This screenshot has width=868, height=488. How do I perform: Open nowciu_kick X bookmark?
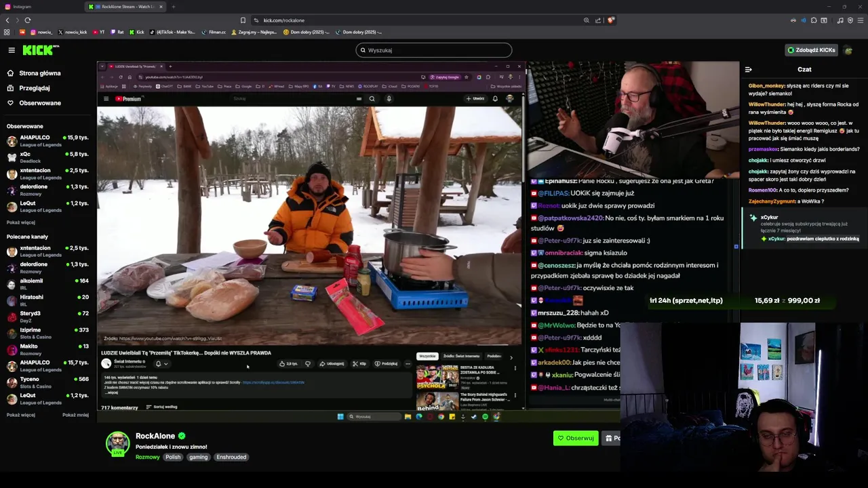coord(73,32)
